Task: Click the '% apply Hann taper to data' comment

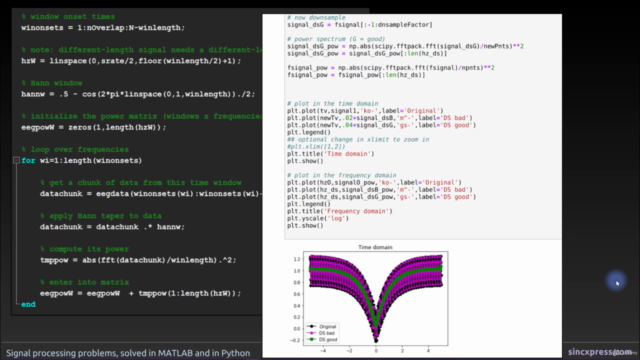Action: (x=101, y=216)
